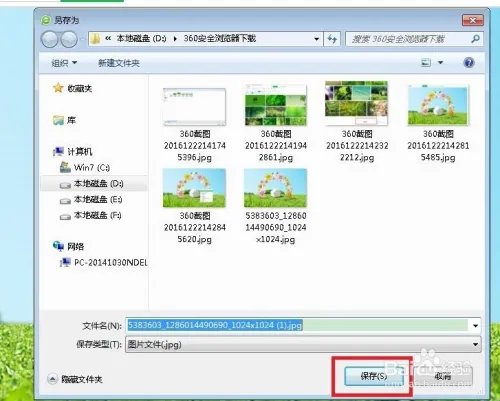
Task: Select thumbnail 360截图20161222141942861.jpg
Action: pyautogui.click(x=276, y=105)
